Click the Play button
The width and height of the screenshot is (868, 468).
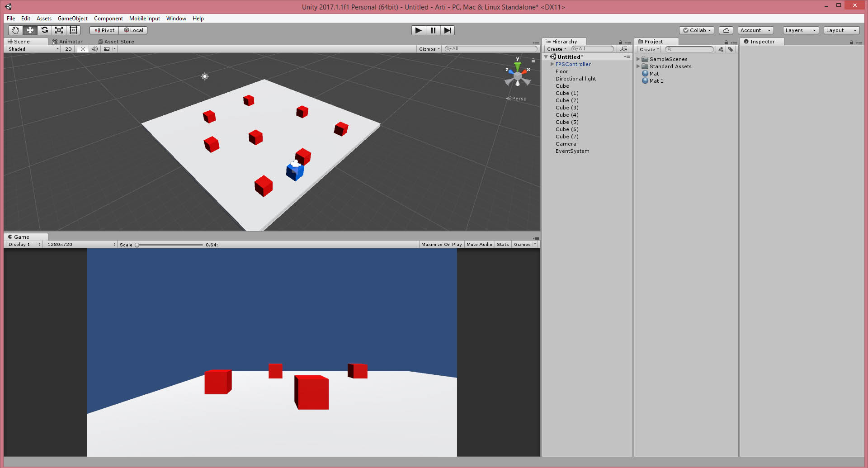419,30
